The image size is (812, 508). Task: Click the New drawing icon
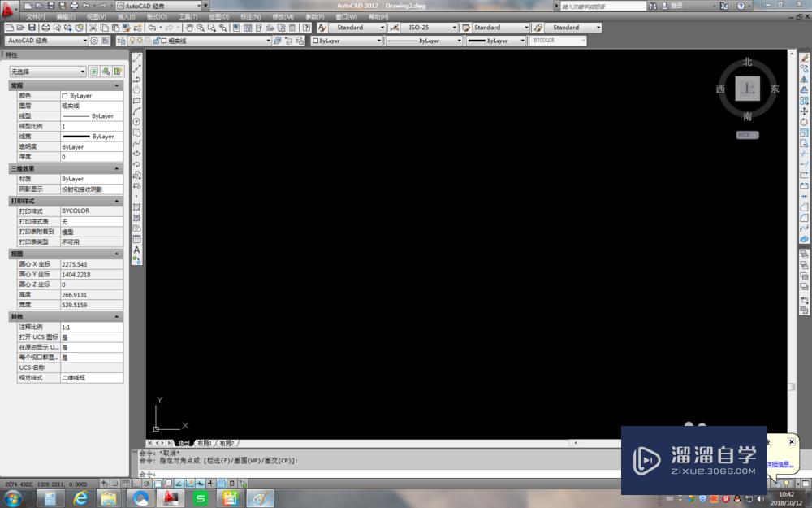pos(9,28)
